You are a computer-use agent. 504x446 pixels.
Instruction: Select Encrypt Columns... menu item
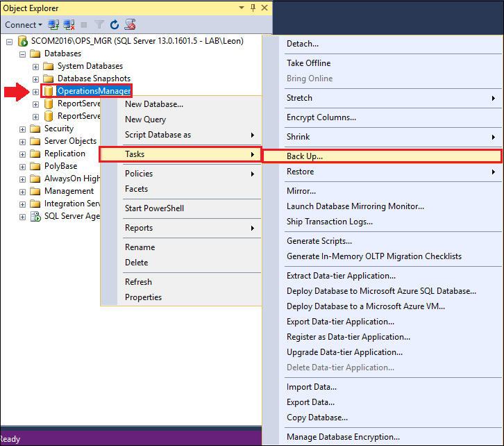pyautogui.click(x=383, y=117)
